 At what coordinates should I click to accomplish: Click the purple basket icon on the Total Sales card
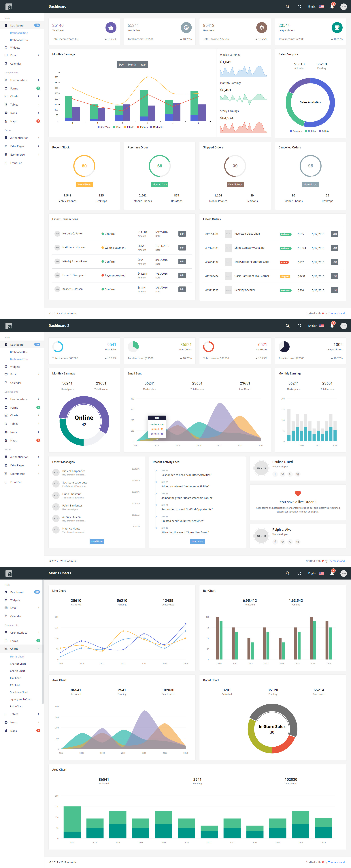pyautogui.click(x=111, y=28)
